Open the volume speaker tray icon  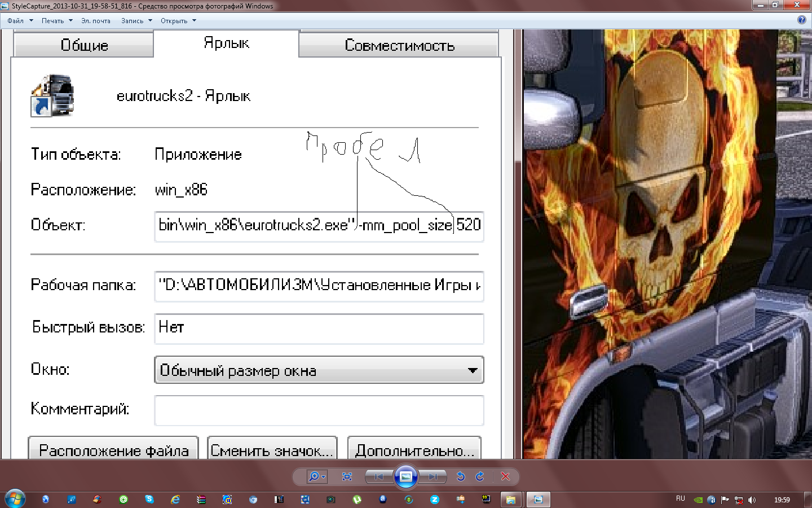point(752,500)
